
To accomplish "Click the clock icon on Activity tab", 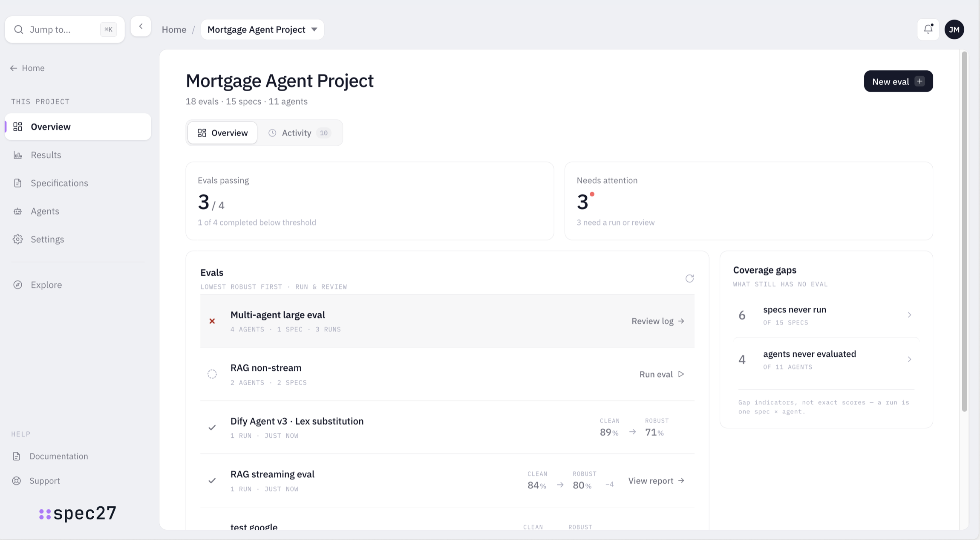I will pos(272,133).
